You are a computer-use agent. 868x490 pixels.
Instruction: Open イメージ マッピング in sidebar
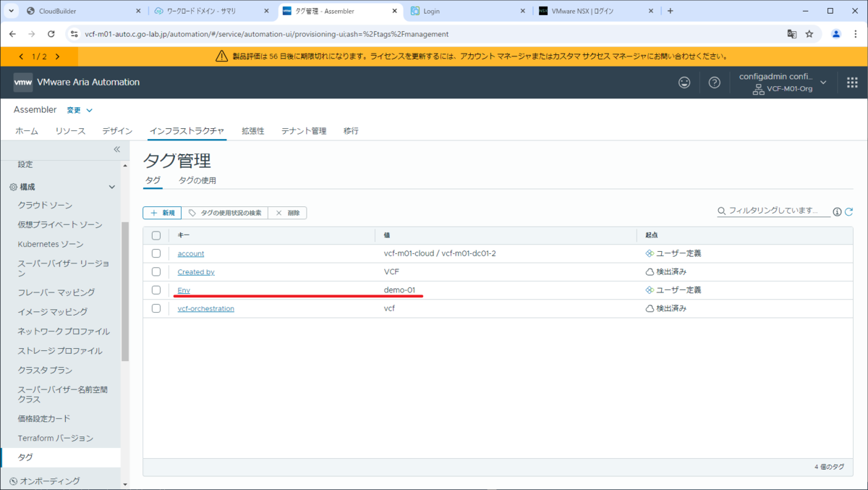point(53,312)
